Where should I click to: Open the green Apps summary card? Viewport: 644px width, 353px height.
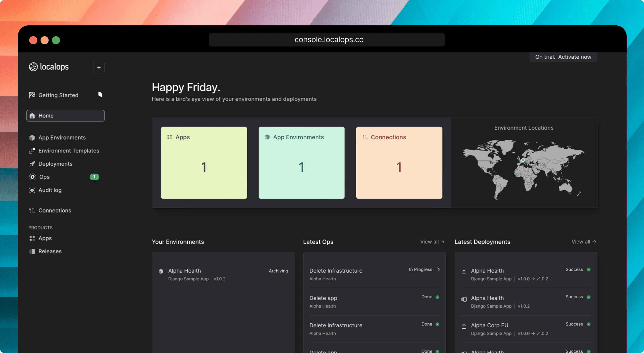pyautogui.click(x=204, y=163)
